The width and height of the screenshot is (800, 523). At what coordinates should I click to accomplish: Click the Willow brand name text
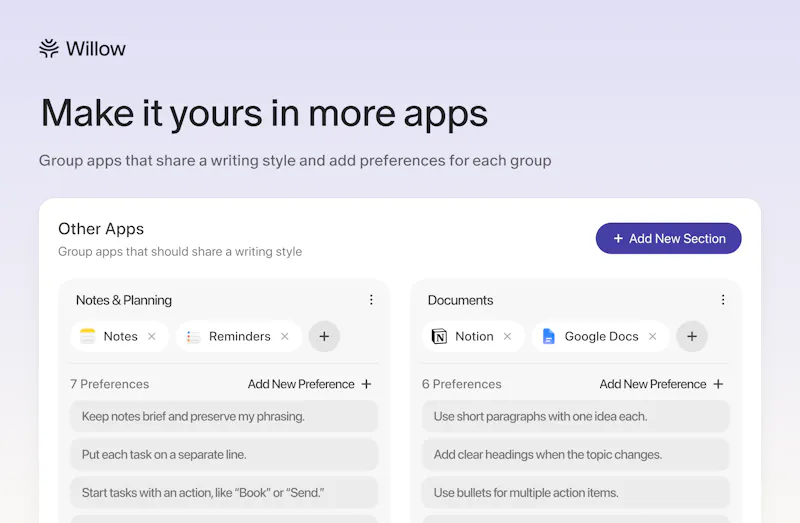(96, 49)
